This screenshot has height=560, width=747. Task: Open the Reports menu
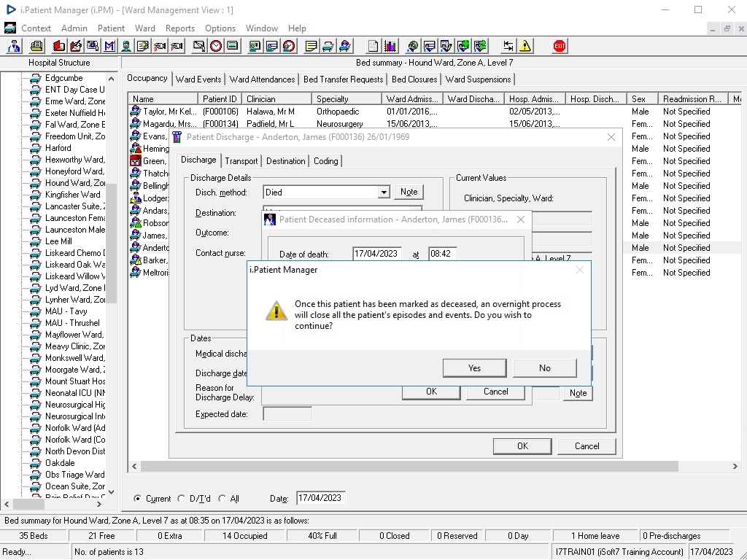(180, 28)
